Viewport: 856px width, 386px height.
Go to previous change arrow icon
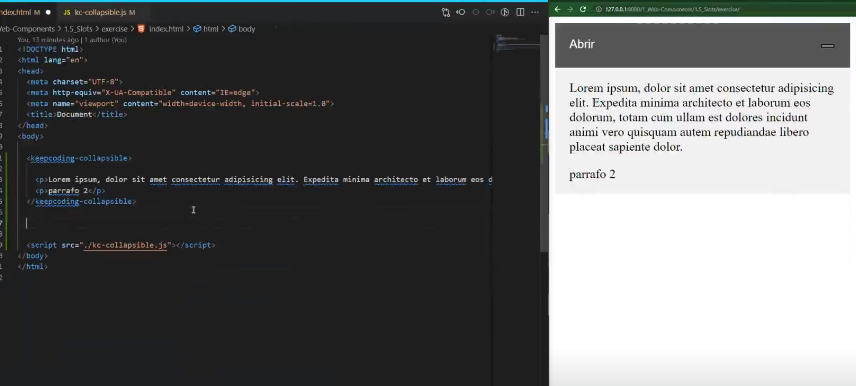[x=461, y=12]
